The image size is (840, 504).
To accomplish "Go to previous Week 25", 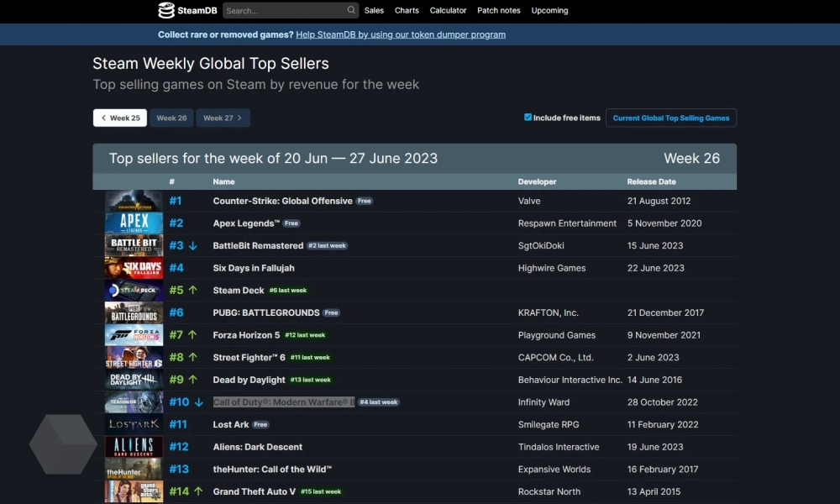I will coord(120,118).
